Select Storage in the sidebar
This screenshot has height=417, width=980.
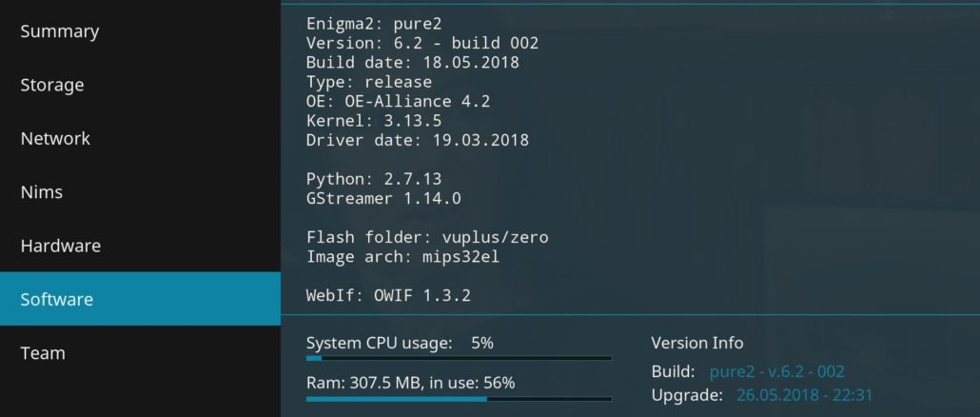140,85
